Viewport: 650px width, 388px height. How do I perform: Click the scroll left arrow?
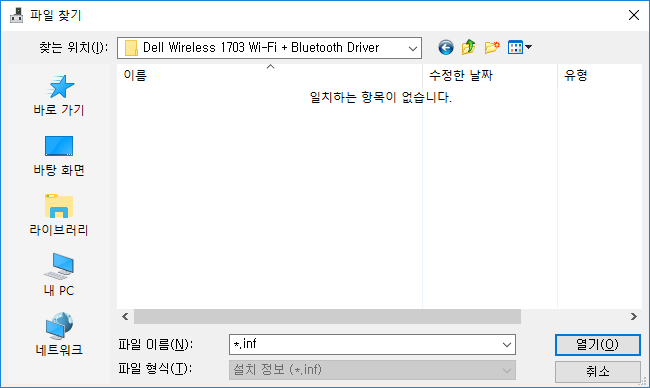125,317
